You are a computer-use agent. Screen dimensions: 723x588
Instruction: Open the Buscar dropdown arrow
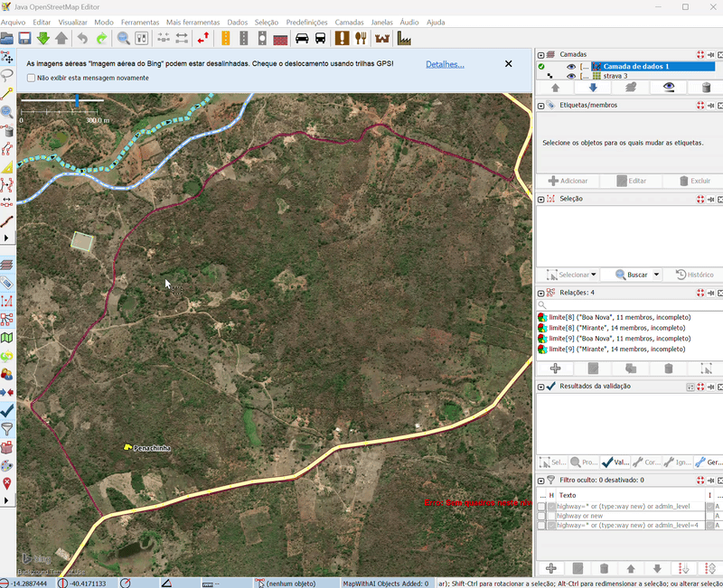click(x=657, y=275)
